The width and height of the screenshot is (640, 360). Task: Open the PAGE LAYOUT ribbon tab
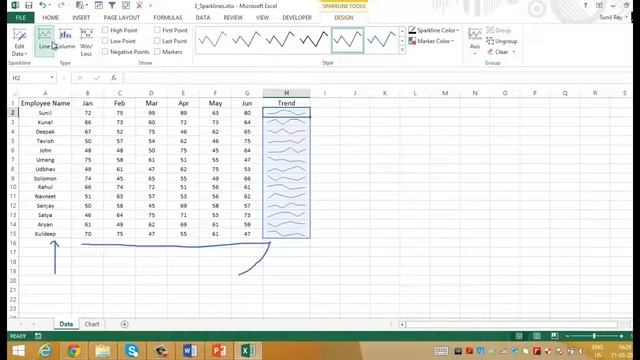click(122, 18)
